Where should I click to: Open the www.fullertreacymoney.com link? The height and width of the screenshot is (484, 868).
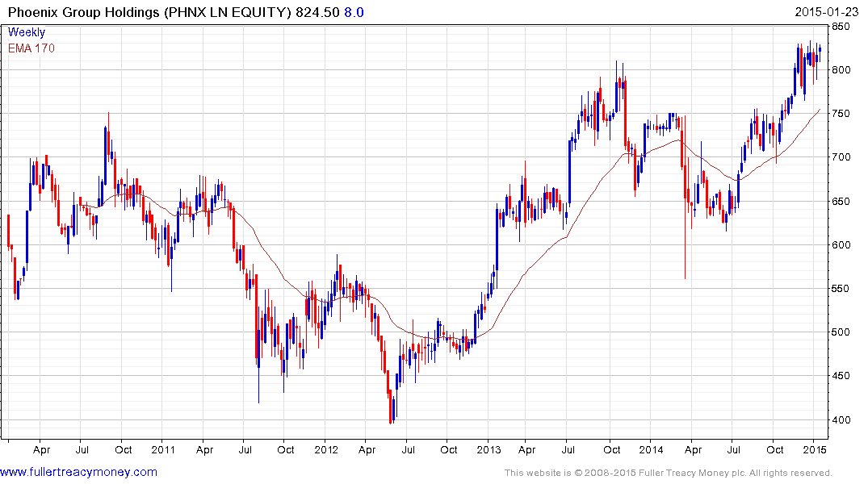(x=78, y=473)
